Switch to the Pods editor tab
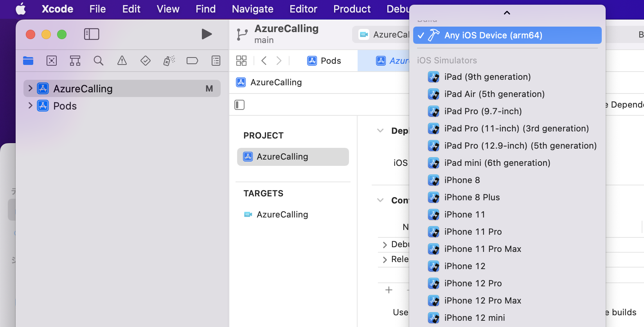 (x=324, y=61)
